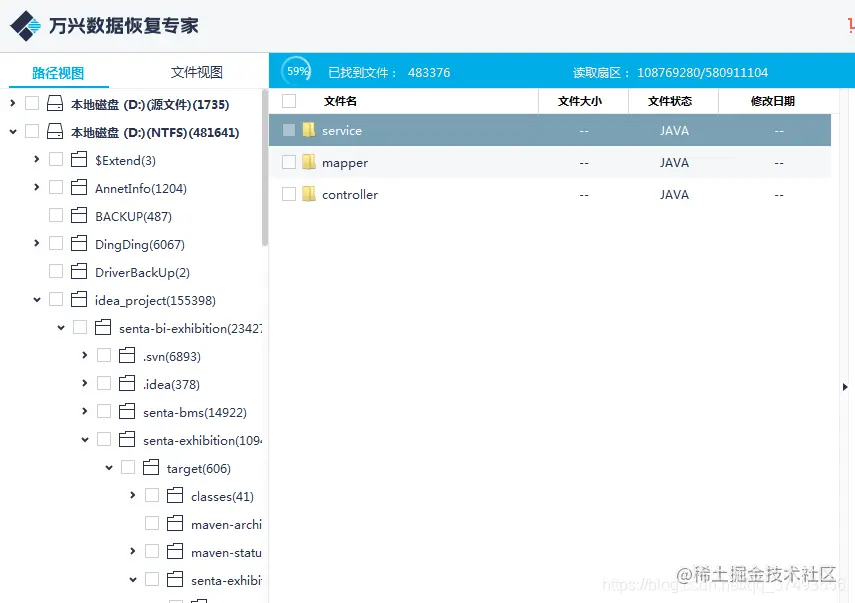Check the checkbox next to controller
The width and height of the screenshot is (855, 603).
(x=287, y=194)
